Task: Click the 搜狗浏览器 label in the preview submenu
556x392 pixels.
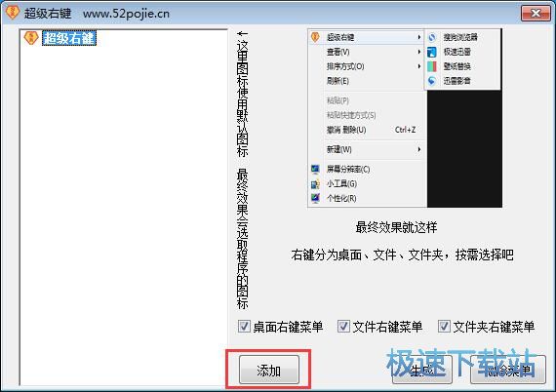Action: coord(460,37)
